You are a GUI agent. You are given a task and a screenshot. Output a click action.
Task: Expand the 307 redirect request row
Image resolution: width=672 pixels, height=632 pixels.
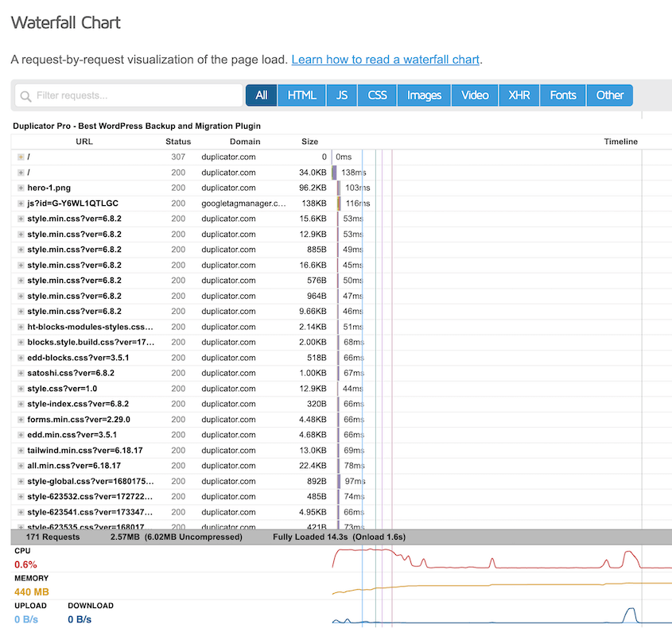[x=21, y=157]
